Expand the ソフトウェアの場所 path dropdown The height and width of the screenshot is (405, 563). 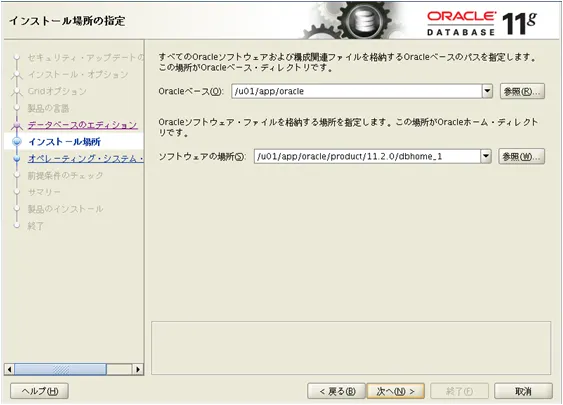coord(485,156)
